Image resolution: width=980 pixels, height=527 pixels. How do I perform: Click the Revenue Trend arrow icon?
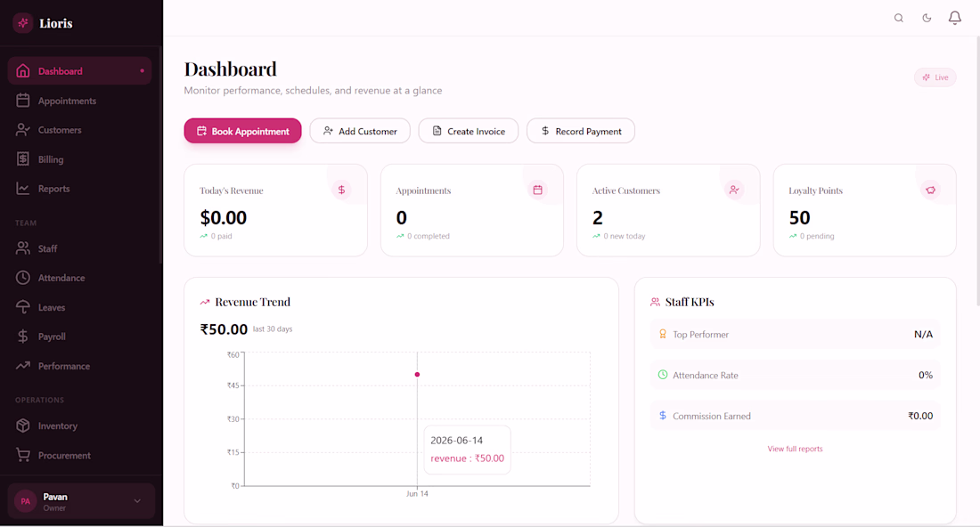click(204, 302)
